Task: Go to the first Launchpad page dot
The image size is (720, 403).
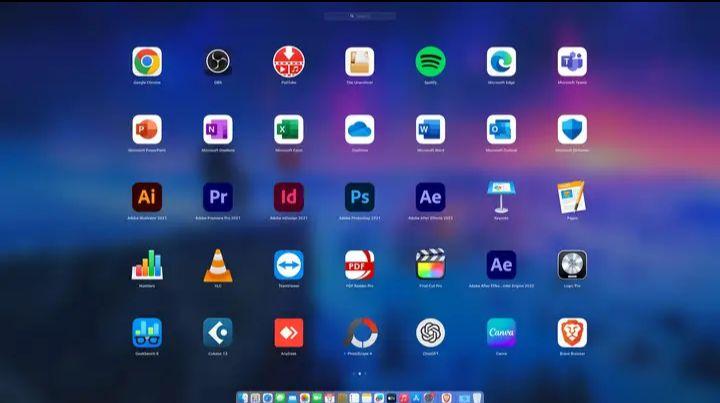Action: click(354, 374)
